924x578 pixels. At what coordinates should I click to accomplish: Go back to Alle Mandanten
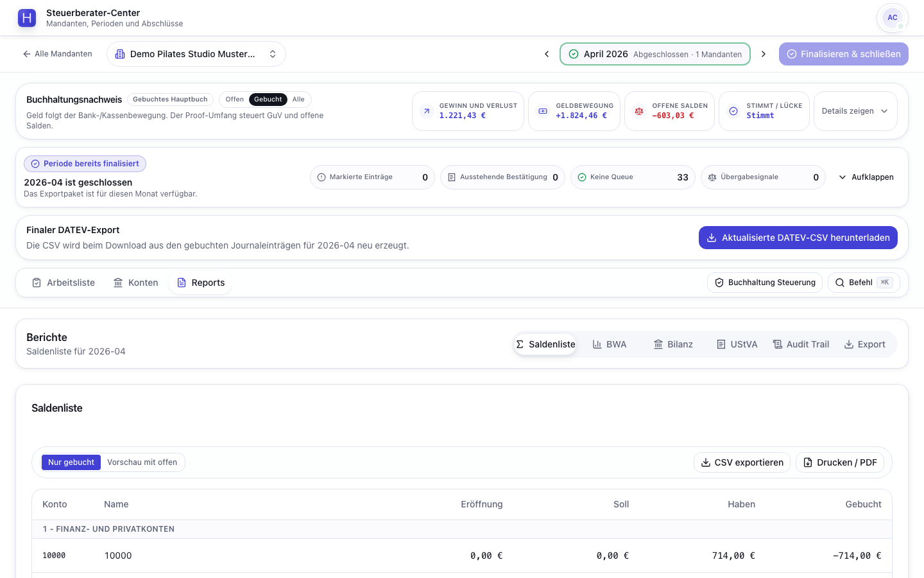[x=57, y=54]
